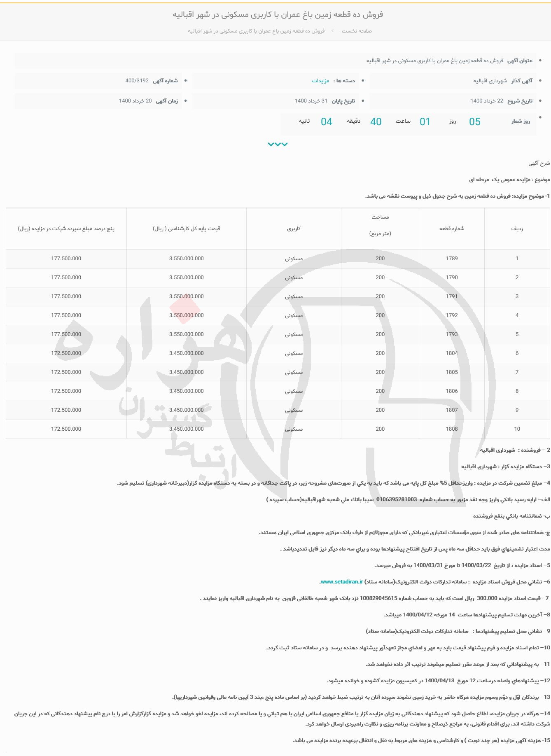Click the شماره قطعه column header
Screen dimensions: 551x756
(452, 229)
